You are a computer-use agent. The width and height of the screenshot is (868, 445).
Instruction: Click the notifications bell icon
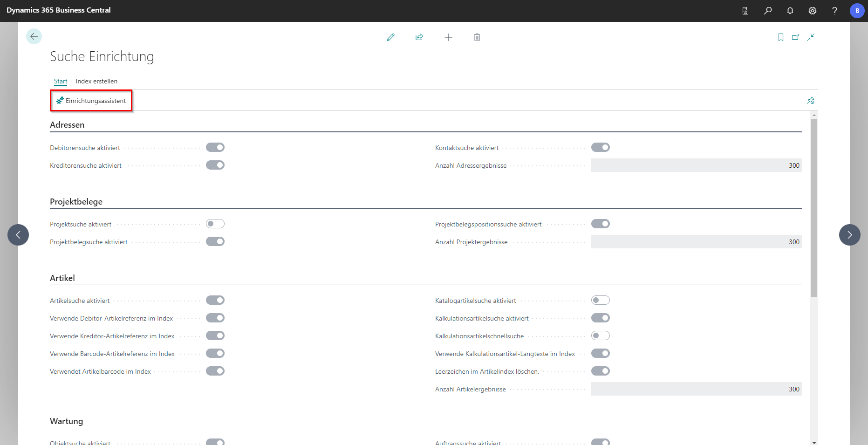click(x=790, y=10)
